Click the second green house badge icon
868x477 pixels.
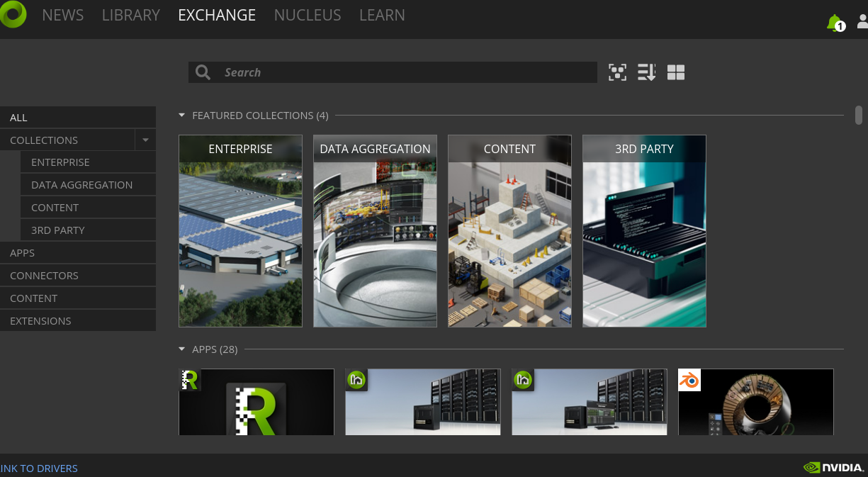tap(523, 380)
